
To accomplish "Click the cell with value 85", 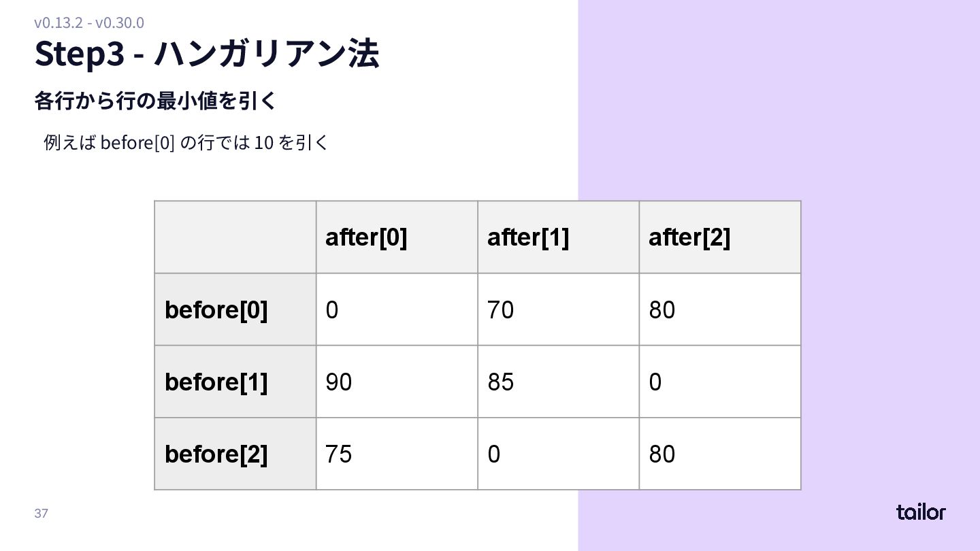I will pyautogui.click(x=501, y=382).
